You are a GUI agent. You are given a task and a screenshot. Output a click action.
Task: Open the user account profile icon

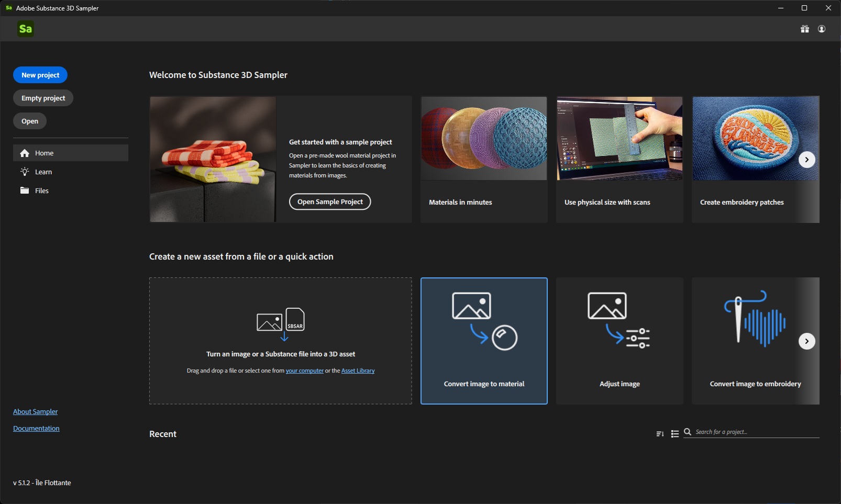822,29
